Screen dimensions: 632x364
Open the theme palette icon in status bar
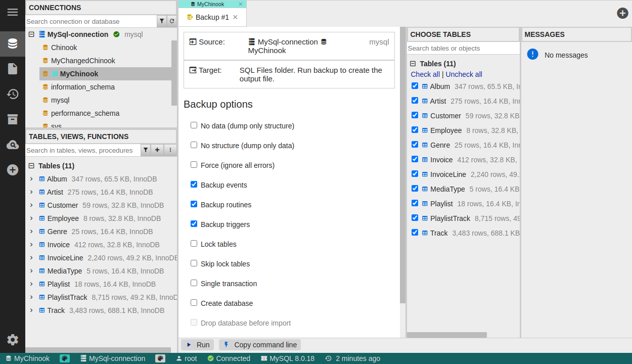click(x=65, y=358)
